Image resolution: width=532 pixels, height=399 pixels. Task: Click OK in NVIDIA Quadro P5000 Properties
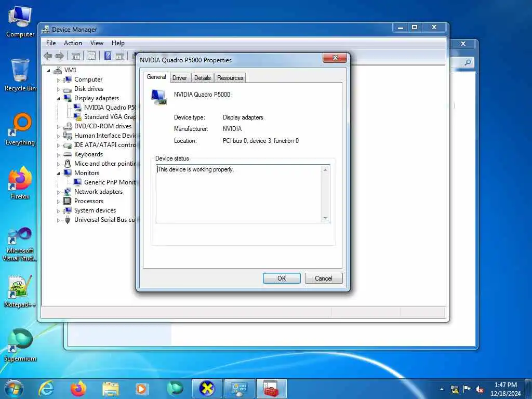pyautogui.click(x=282, y=278)
